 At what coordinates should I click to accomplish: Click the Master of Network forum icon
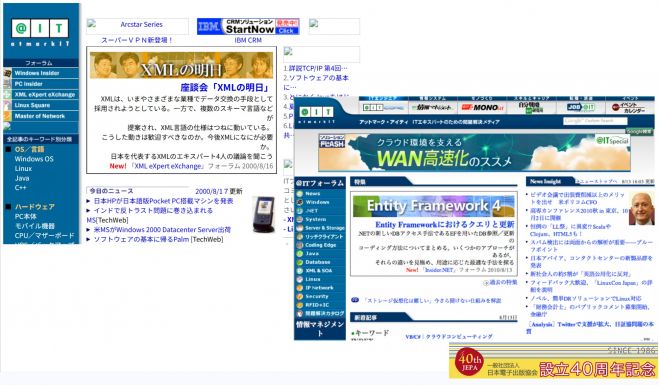[x=8, y=116]
